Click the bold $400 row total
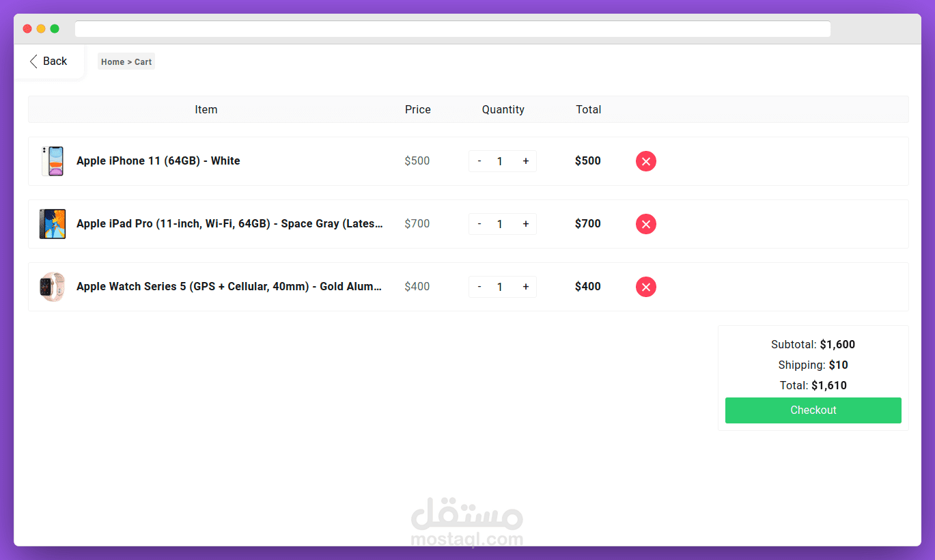This screenshot has width=935, height=560. [588, 287]
